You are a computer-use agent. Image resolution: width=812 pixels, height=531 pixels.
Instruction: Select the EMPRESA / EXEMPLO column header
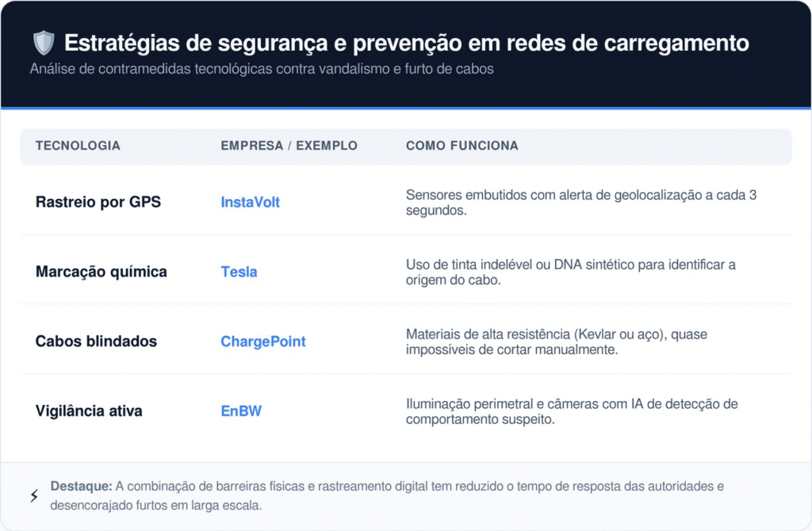[289, 146]
